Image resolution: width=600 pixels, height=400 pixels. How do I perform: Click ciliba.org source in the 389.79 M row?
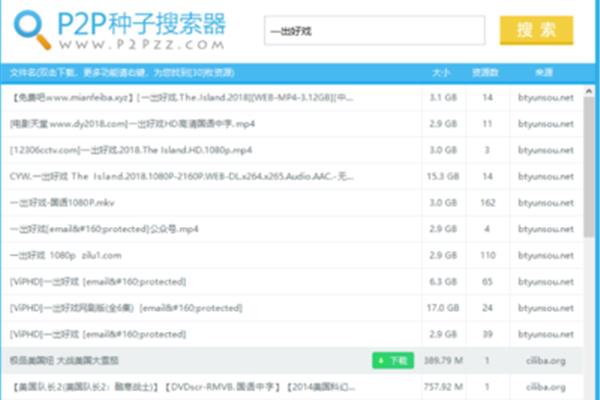coord(546,361)
